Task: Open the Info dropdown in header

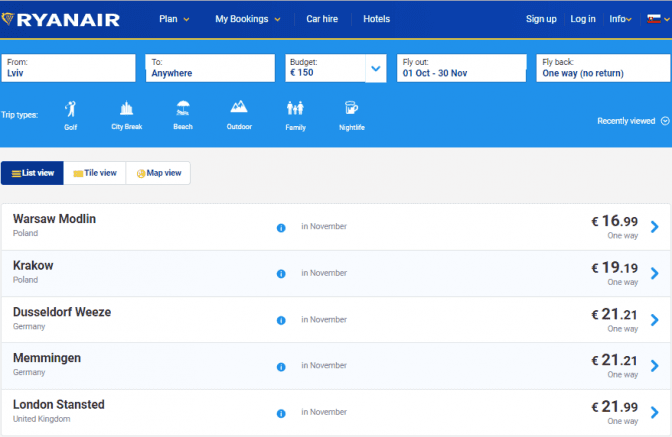Action: [x=618, y=19]
